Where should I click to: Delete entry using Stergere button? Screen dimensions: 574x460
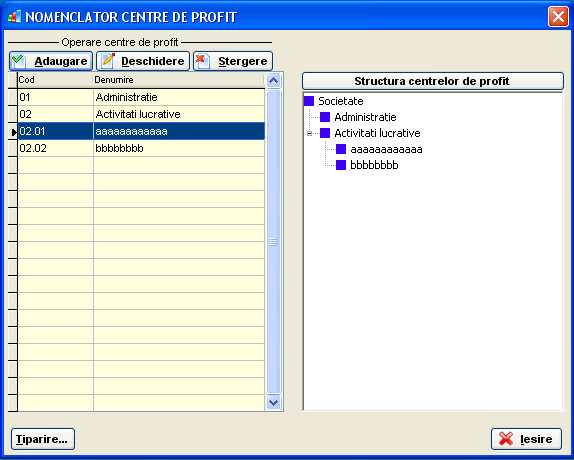[x=233, y=61]
